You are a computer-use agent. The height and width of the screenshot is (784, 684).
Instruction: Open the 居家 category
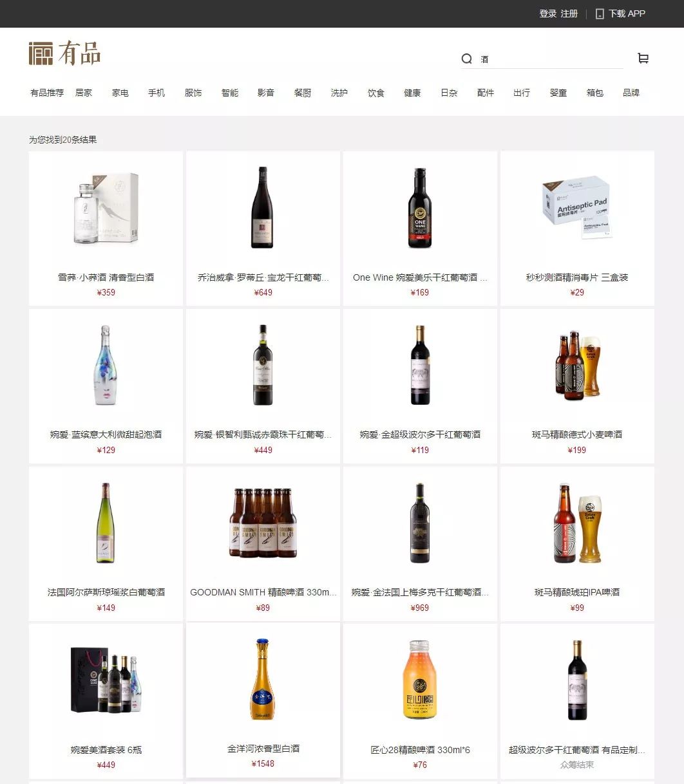84,93
